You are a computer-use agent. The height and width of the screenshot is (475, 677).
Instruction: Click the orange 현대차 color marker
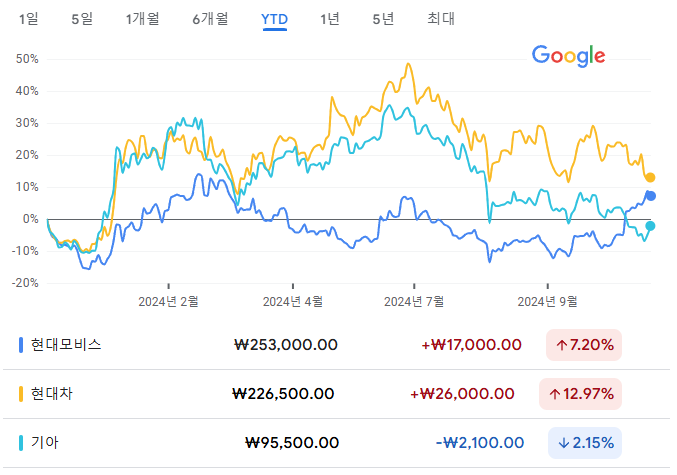pyautogui.click(x=21, y=394)
